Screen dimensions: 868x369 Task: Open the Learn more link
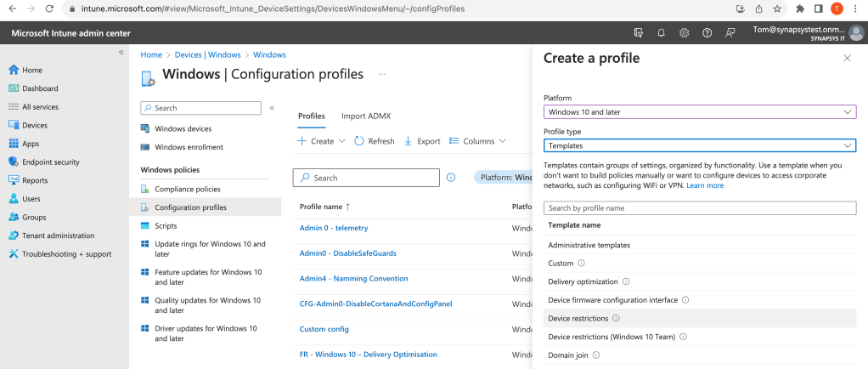tap(705, 185)
